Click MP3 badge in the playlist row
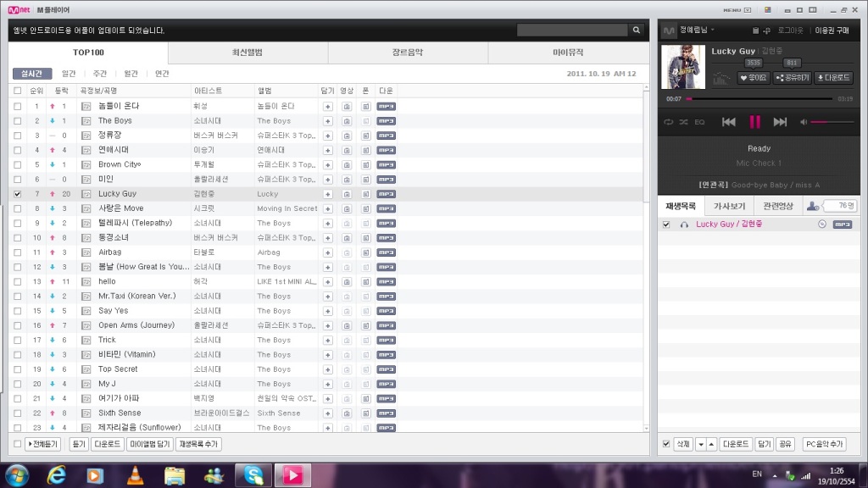The height and width of the screenshot is (488, 868). pos(843,224)
